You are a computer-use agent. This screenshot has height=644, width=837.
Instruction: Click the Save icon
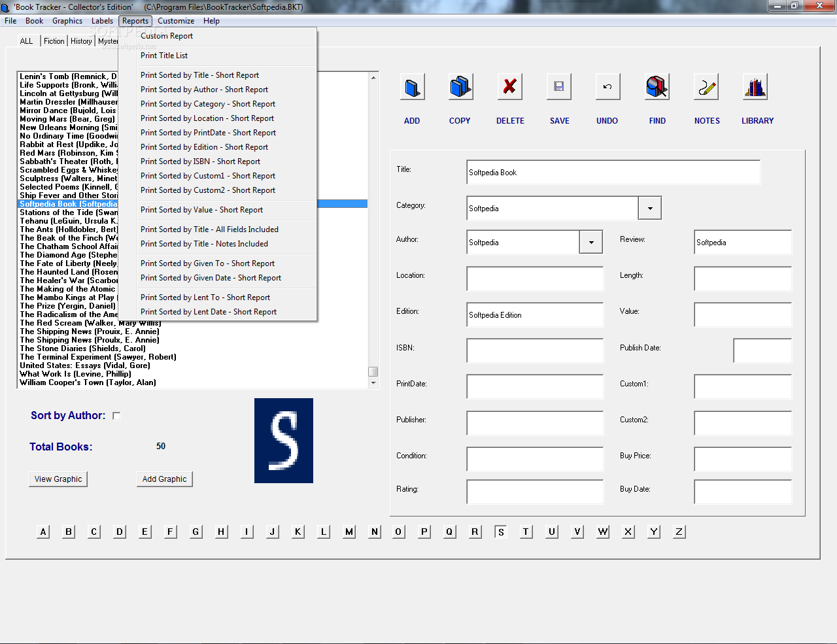point(559,87)
